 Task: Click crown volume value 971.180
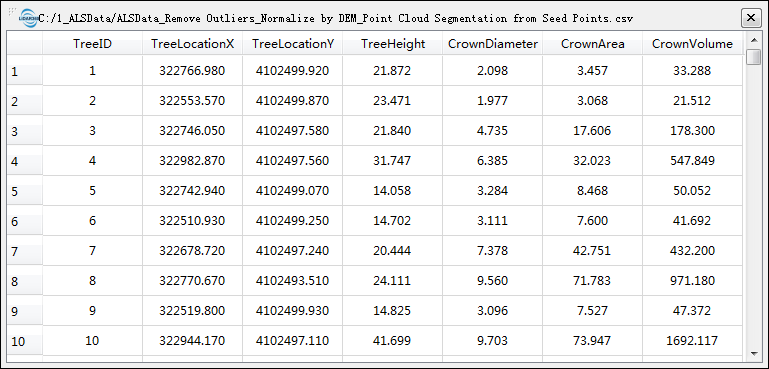pos(692,281)
